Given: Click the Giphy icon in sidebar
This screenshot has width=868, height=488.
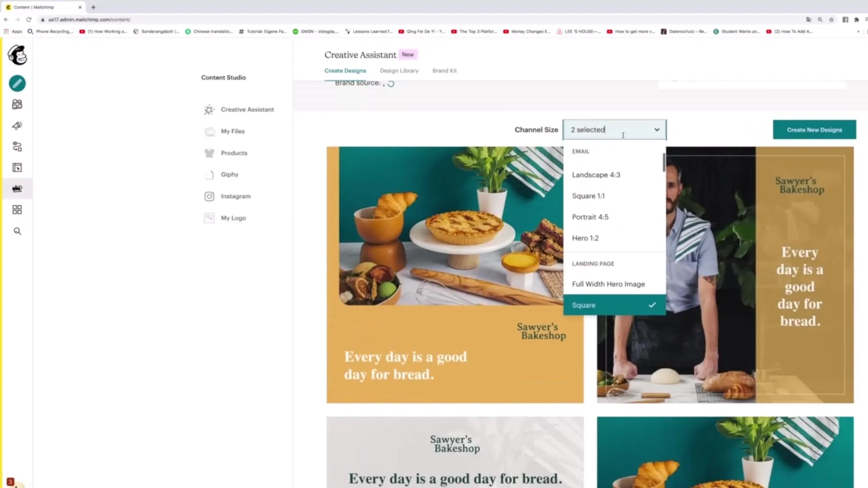Looking at the screenshot, I should 209,174.
